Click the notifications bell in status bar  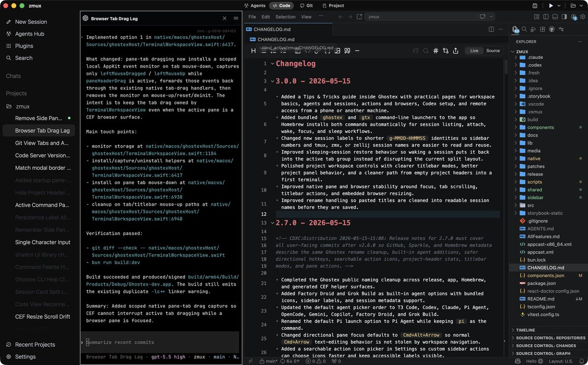point(583,361)
